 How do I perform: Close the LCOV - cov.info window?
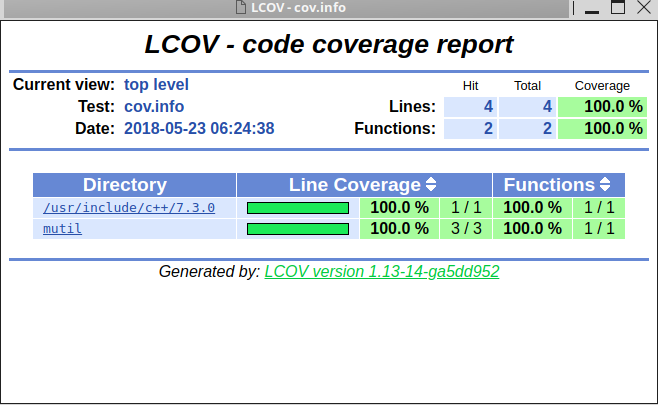[x=644, y=8]
